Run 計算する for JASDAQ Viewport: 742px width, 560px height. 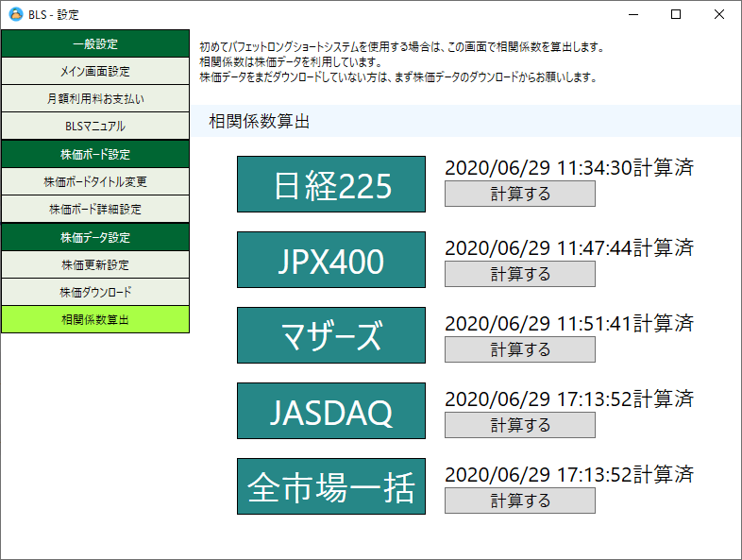520,425
